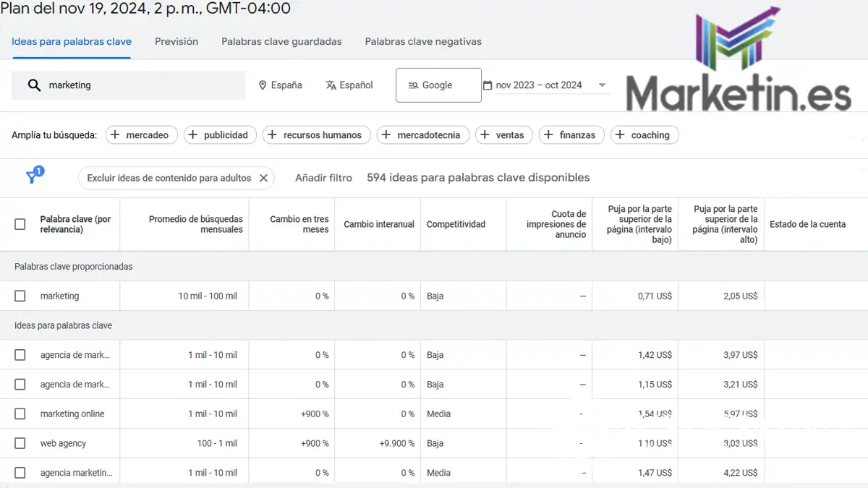The height and width of the screenshot is (488, 868).
Task: Click Añadir filtro
Action: pyautogui.click(x=323, y=177)
